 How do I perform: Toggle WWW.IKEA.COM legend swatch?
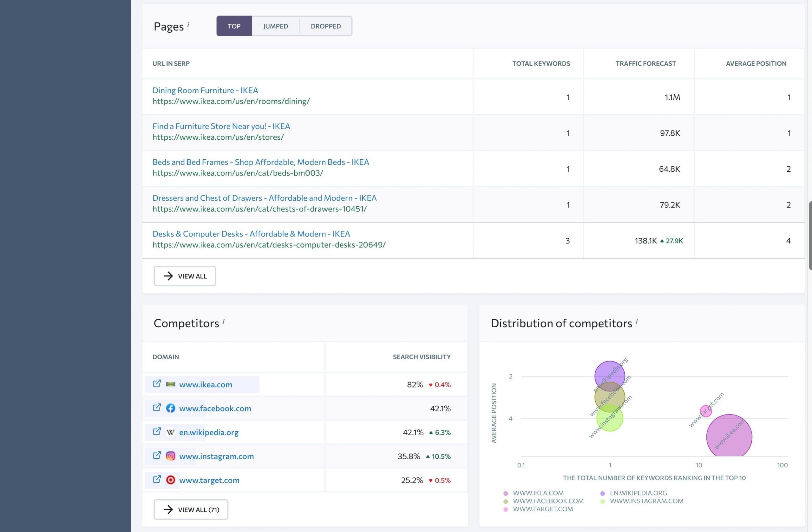pyautogui.click(x=506, y=493)
